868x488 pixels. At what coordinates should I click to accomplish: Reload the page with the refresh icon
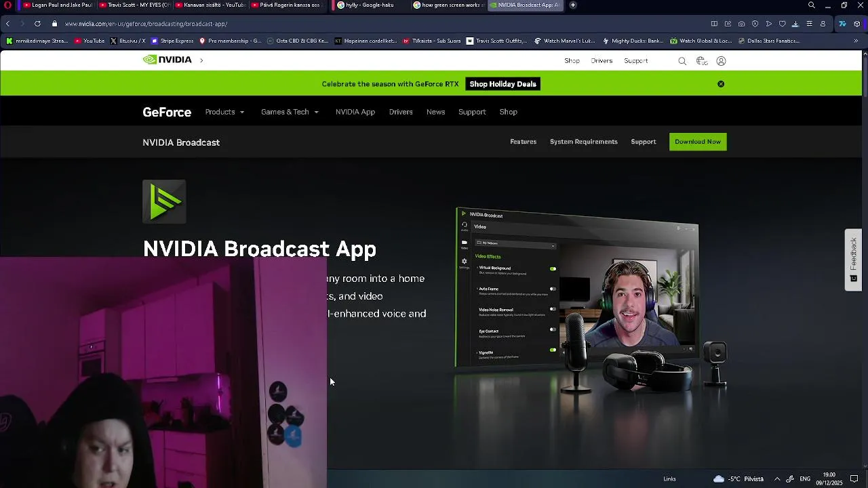[37, 24]
